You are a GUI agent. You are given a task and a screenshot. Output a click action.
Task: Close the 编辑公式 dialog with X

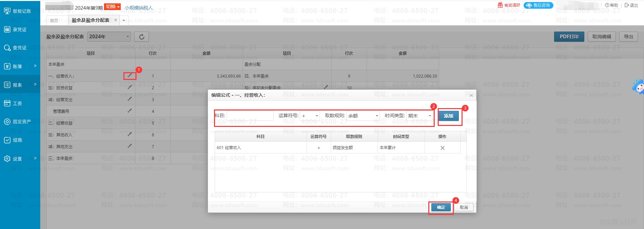pos(471,95)
